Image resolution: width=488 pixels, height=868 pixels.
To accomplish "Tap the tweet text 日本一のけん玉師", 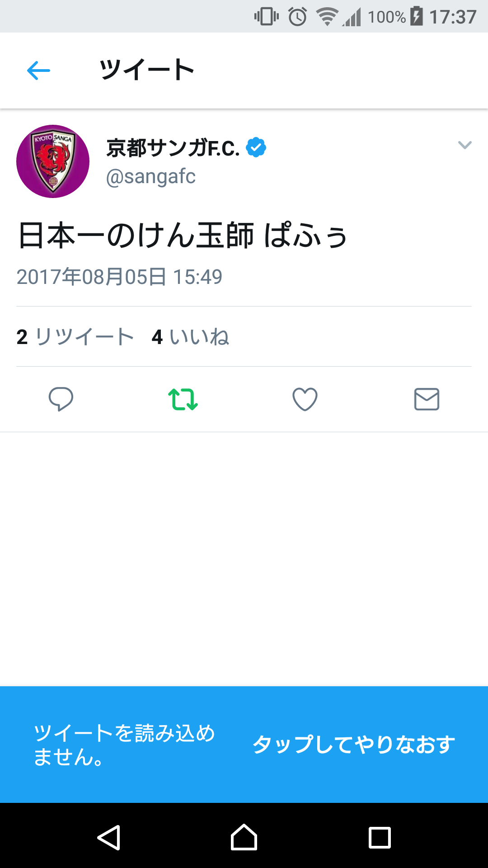I will pos(136,236).
